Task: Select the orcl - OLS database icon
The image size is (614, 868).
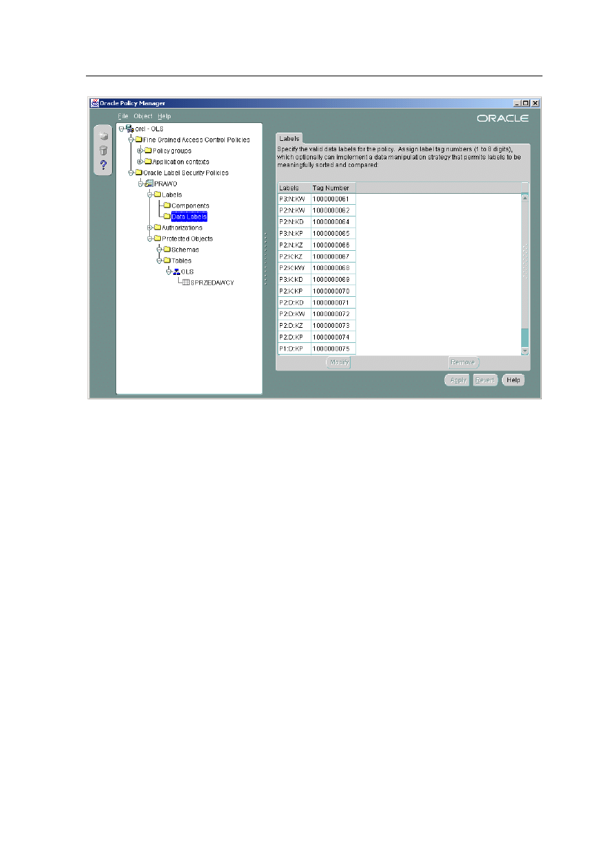Action: tap(129, 129)
